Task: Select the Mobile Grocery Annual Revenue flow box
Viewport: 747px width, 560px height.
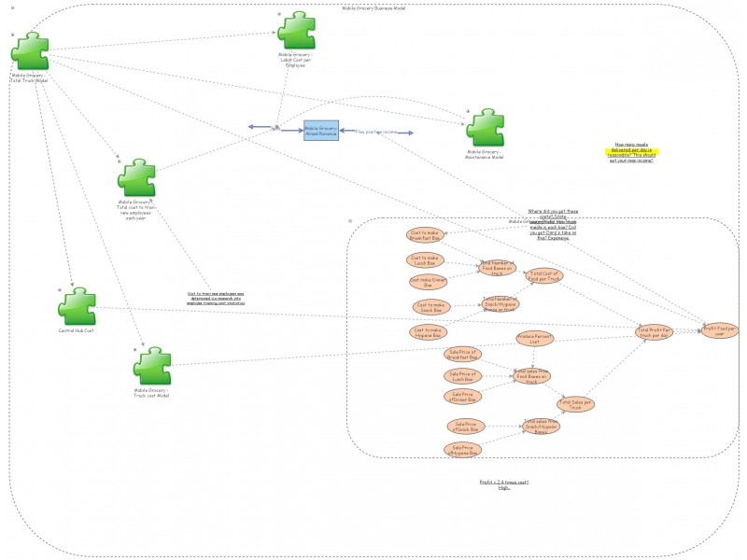Action: 321,131
